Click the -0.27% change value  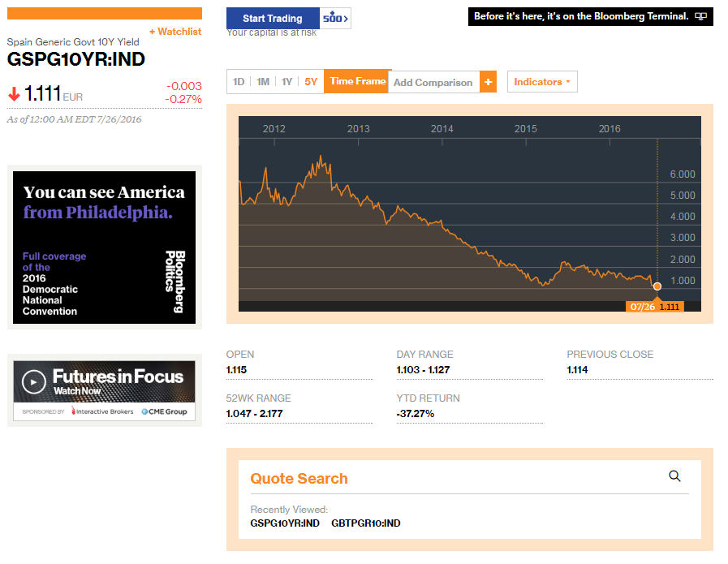[x=183, y=99]
